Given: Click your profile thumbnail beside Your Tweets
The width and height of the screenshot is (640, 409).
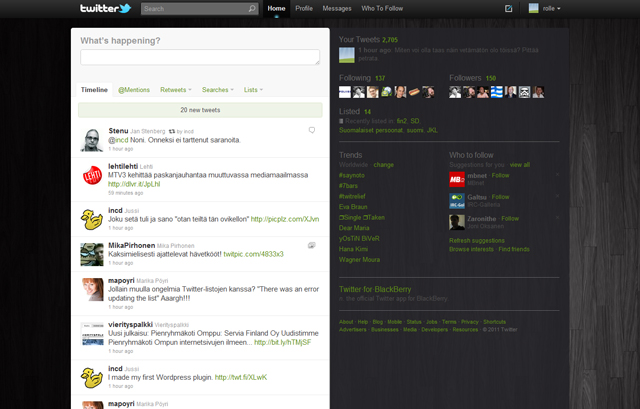Looking at the screenshot, I should click(347, 55).
